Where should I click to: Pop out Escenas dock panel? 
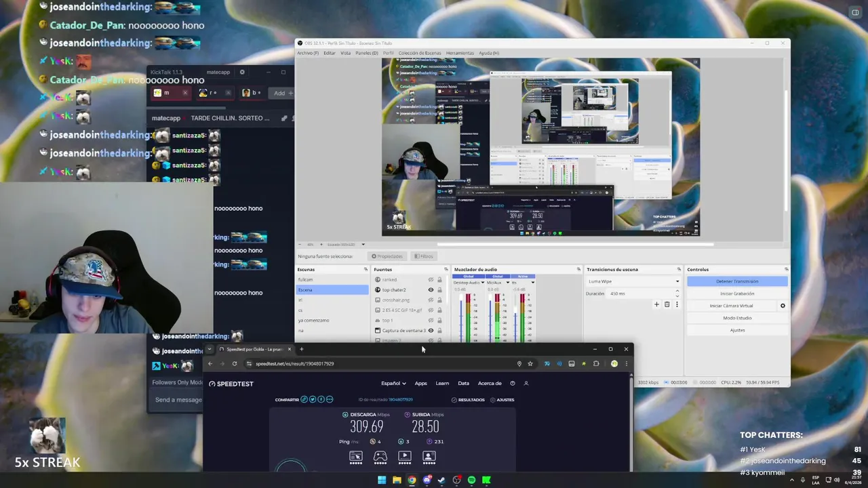click(x=366, y=269)
